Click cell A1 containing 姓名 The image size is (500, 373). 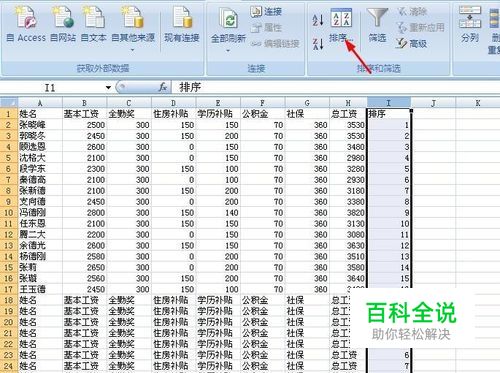pos(40,114)
